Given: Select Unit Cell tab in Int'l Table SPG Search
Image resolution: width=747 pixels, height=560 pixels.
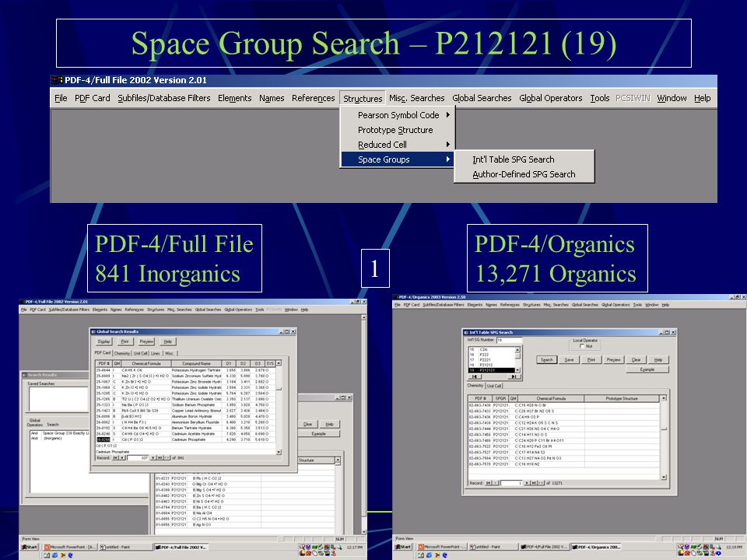Looking at the screenshot, I should click(x=494, y=386).
